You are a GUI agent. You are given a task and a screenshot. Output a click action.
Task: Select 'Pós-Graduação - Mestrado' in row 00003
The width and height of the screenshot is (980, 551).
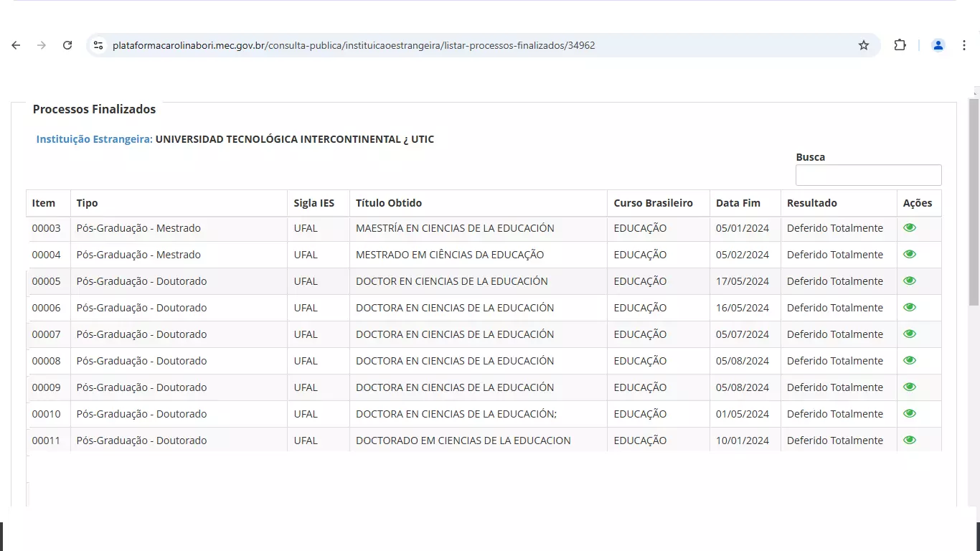138,228
